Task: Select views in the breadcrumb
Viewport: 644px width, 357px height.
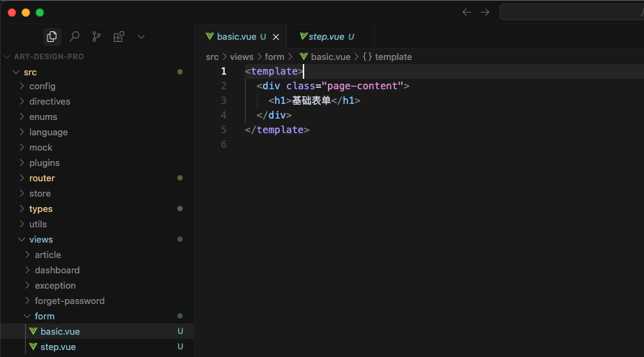Action: point(241,57)
